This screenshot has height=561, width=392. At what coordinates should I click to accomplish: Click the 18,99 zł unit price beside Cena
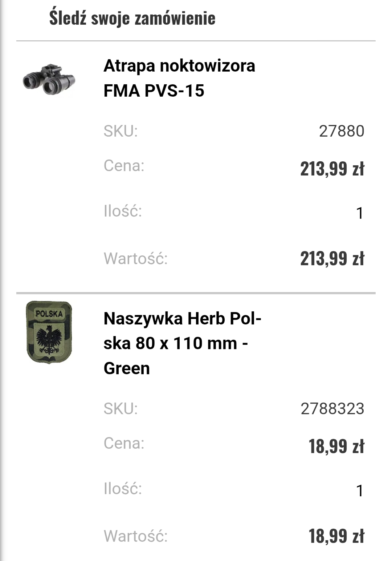tap(336, 447)
